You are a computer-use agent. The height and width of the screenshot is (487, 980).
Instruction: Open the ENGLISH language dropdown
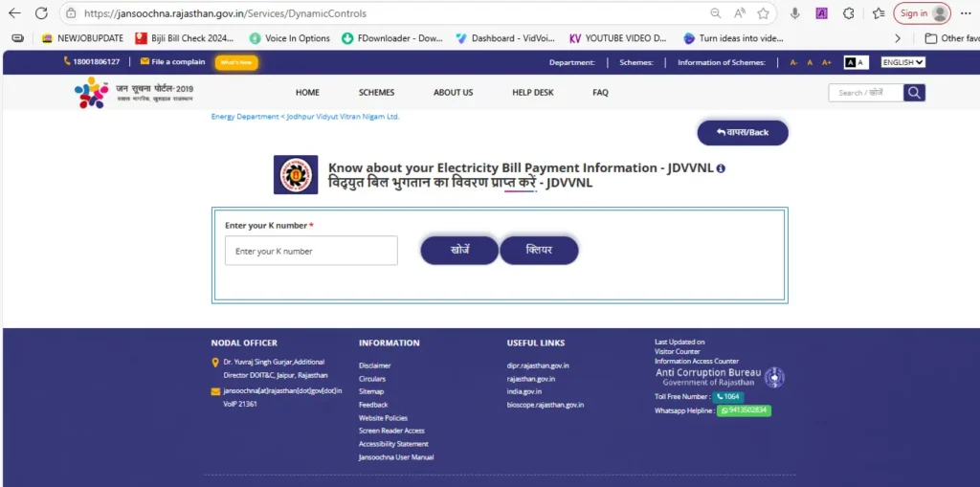coord(902,62)
